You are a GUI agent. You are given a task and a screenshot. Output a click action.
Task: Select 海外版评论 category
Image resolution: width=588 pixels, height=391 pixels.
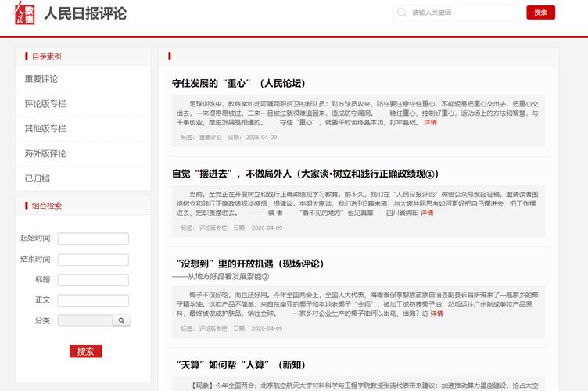(45, 154)
